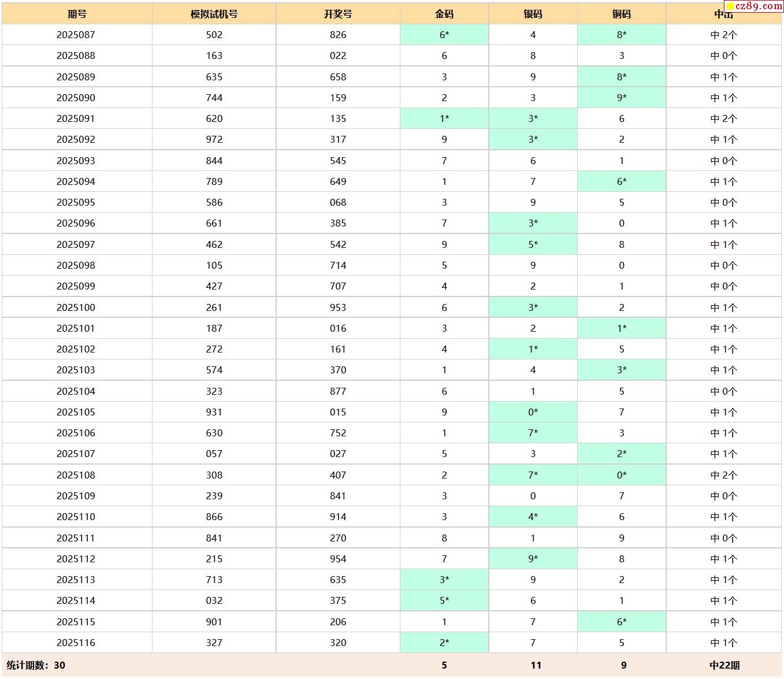Click 中 2个 result in row 2025087
784x679 pixels.
point(724,35)
